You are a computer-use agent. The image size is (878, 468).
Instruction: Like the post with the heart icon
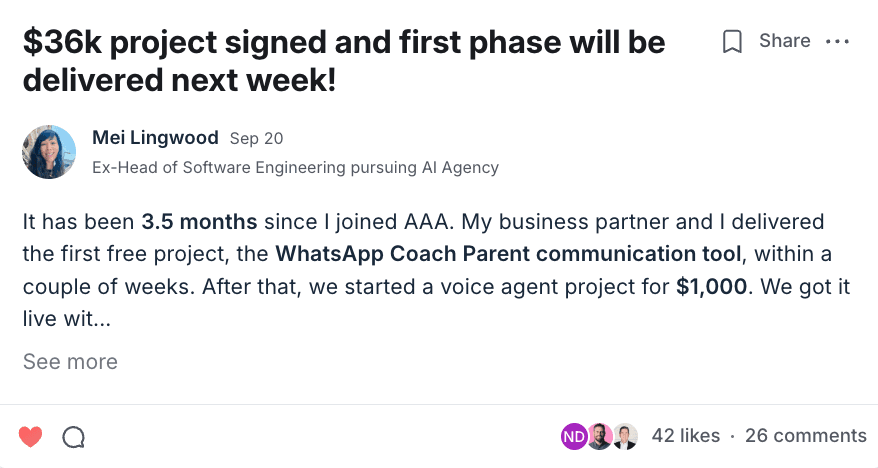31,436
